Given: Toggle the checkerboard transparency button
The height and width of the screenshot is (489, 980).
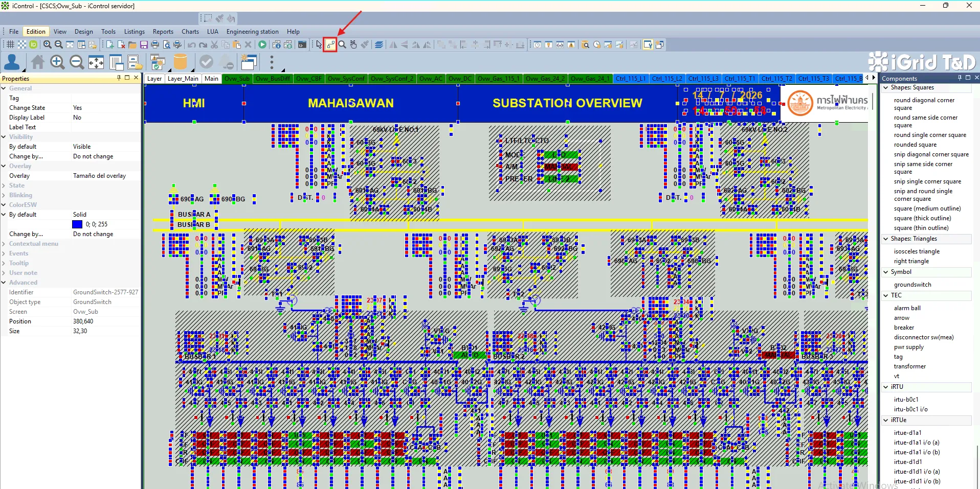Looking at the screenshot, I should (22, 45).
